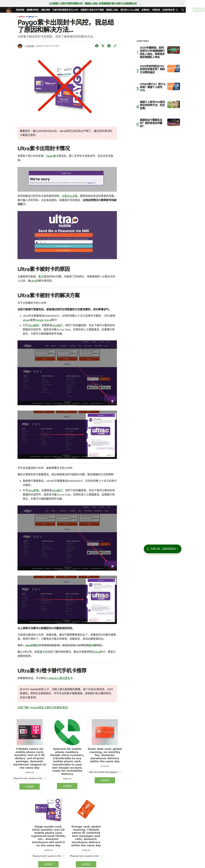This screenshot has height=868, width=205.
Task: Click 点击购买 button under Dashi data card
Action: pyautogui.click(x=105, y=780)
